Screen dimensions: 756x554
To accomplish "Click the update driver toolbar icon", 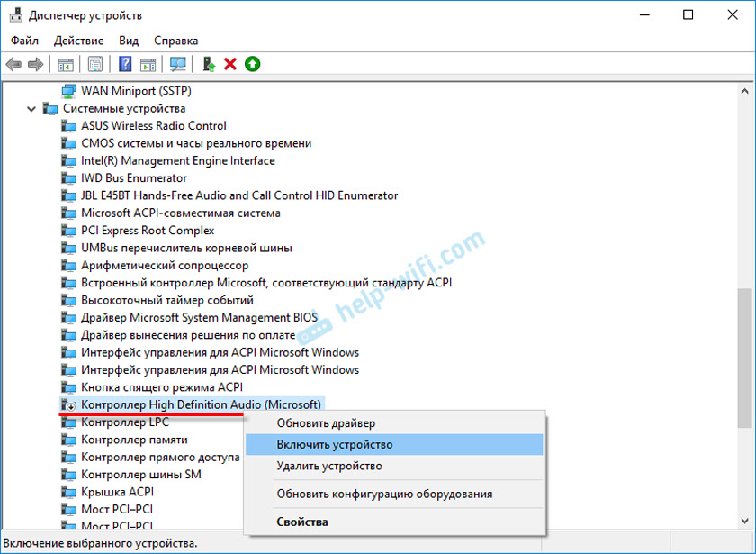I will [208, 64].
